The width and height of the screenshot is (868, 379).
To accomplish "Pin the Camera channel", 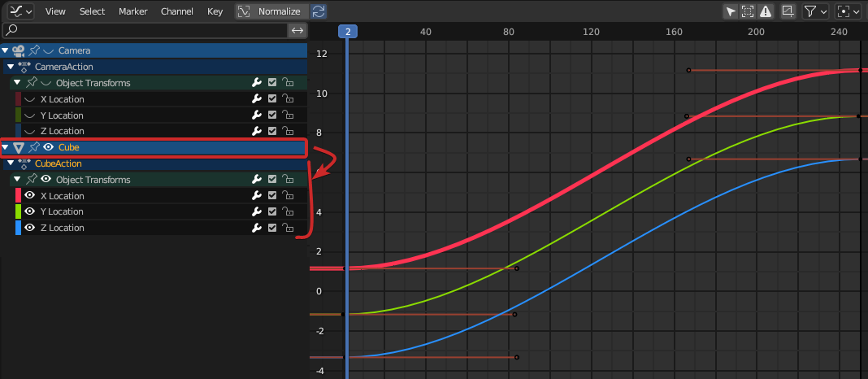I will [x=34, y=50].
